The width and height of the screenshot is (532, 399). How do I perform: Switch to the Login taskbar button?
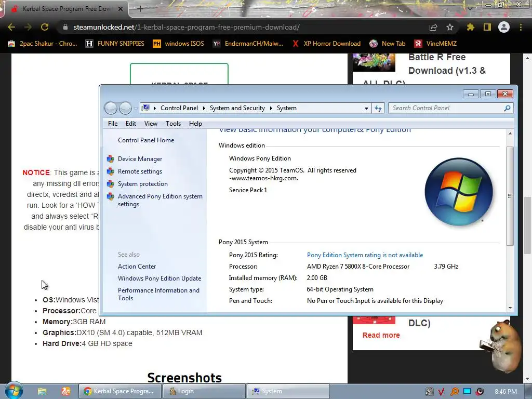[x=204, y=391]
